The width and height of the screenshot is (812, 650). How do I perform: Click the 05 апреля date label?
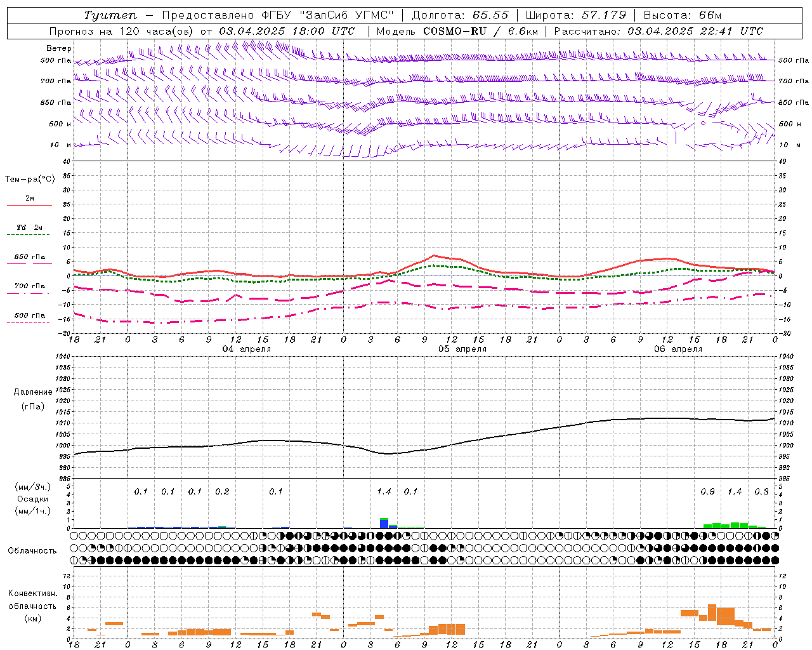(x=462, y=349)
